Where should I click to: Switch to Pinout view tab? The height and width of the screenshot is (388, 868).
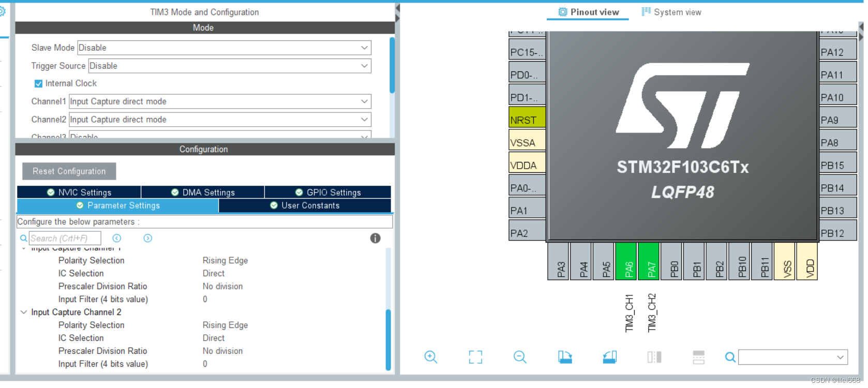click(588, 12)
